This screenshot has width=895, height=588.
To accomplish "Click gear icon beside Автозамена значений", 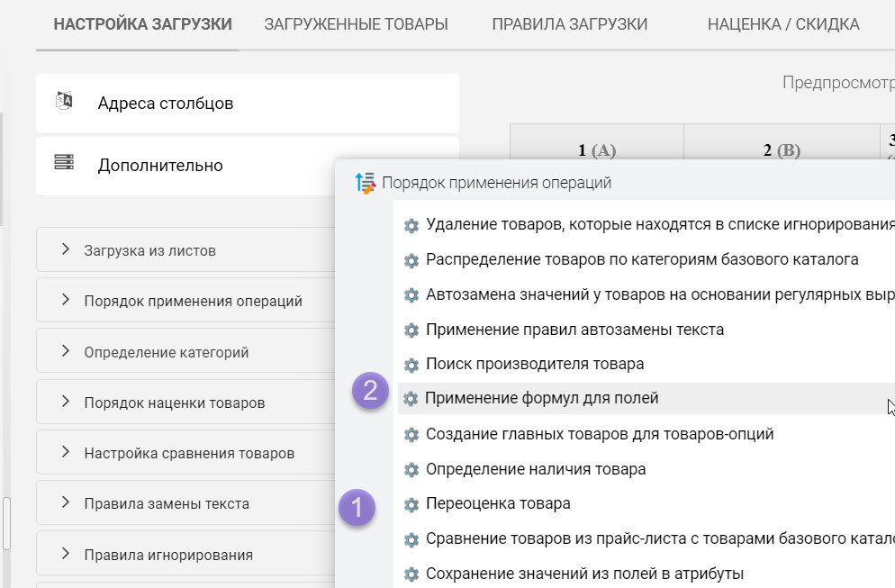I will click(411, 295).
